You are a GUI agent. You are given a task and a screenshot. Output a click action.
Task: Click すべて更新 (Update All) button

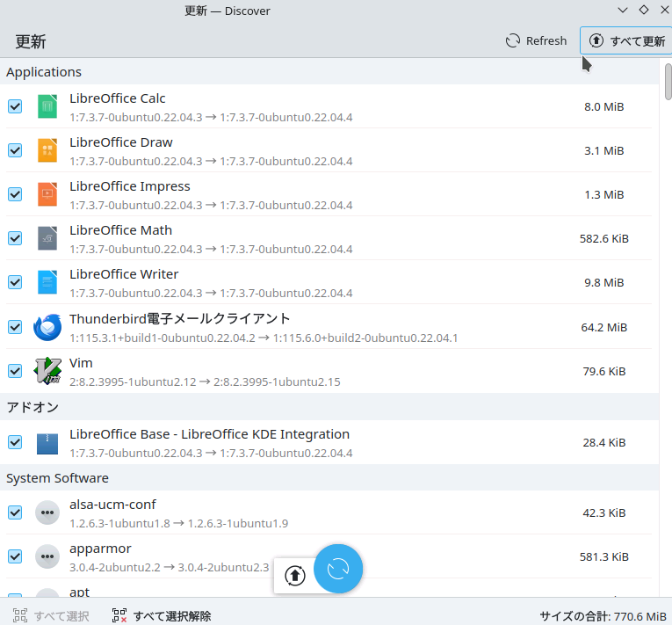[626, 40]
